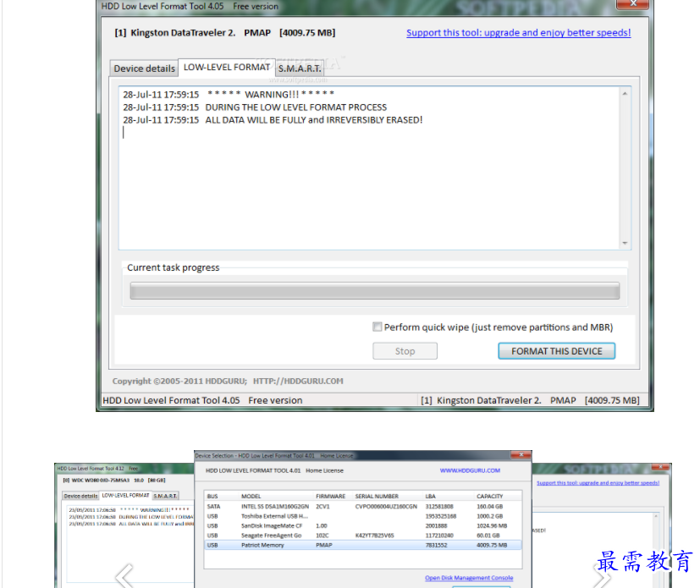Click the WARNING!!! log line
Viewport: 700px width, 588px height.
229,95
